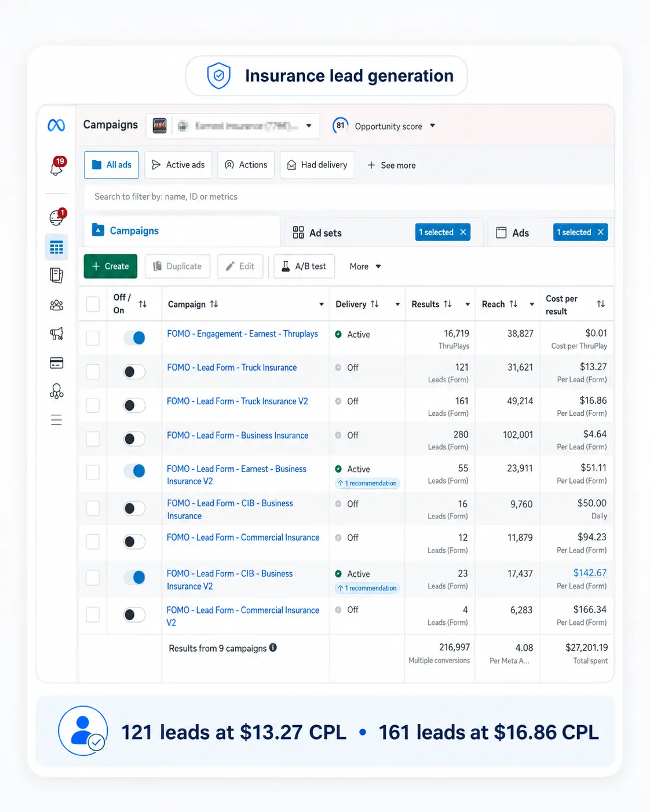Open the audiences people sidebar icon
650x812 pixels.
point(56,305)
